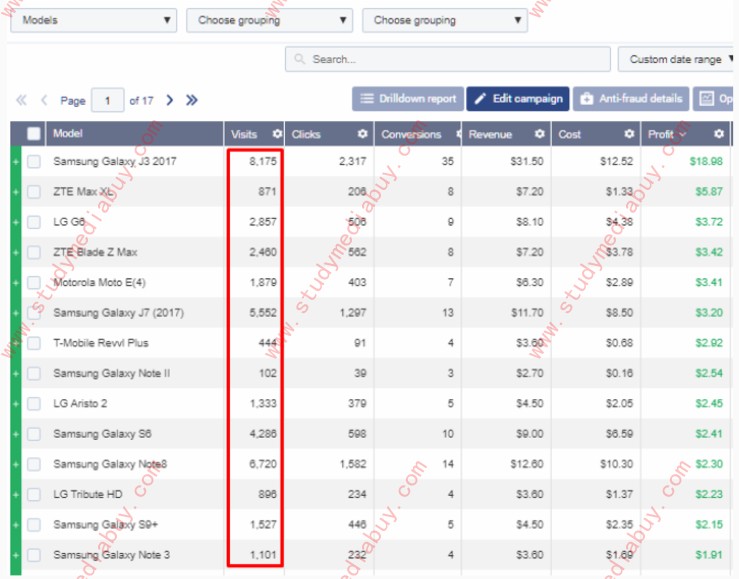The width and height of the screenshot is (739, 579).
Task: Check the LG G6 row checkbox
Action: (34, 222)
